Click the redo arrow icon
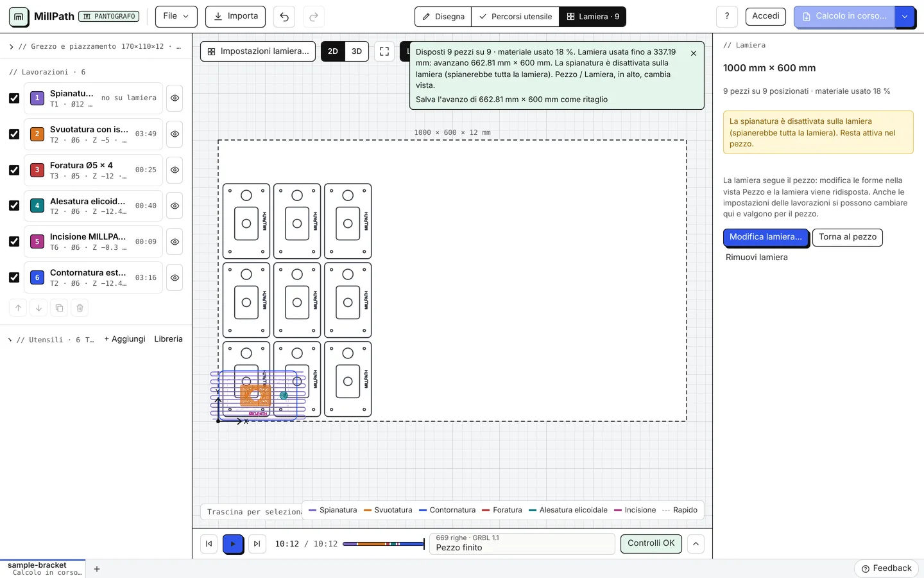This screenshot has width=924, height=578. 314,17
